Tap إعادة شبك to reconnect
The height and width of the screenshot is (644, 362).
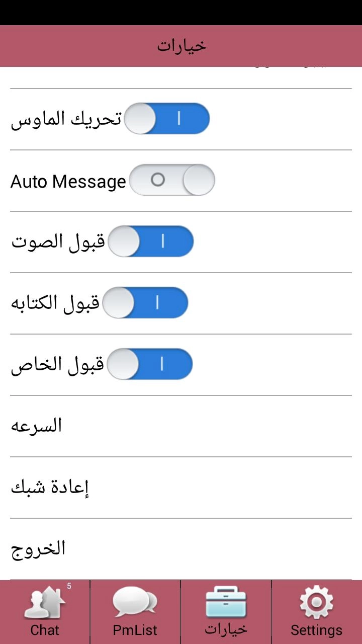click(x=50, y=487)
